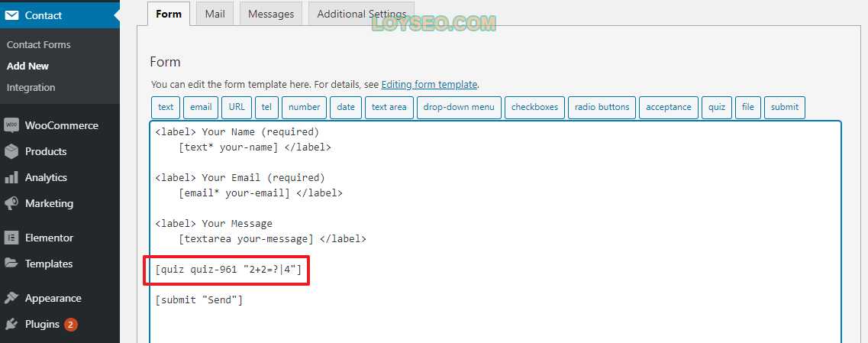Viewport: 868px width, 343px height.
Task: Click the [textarea your-message] line
Action: pos(272,239)
